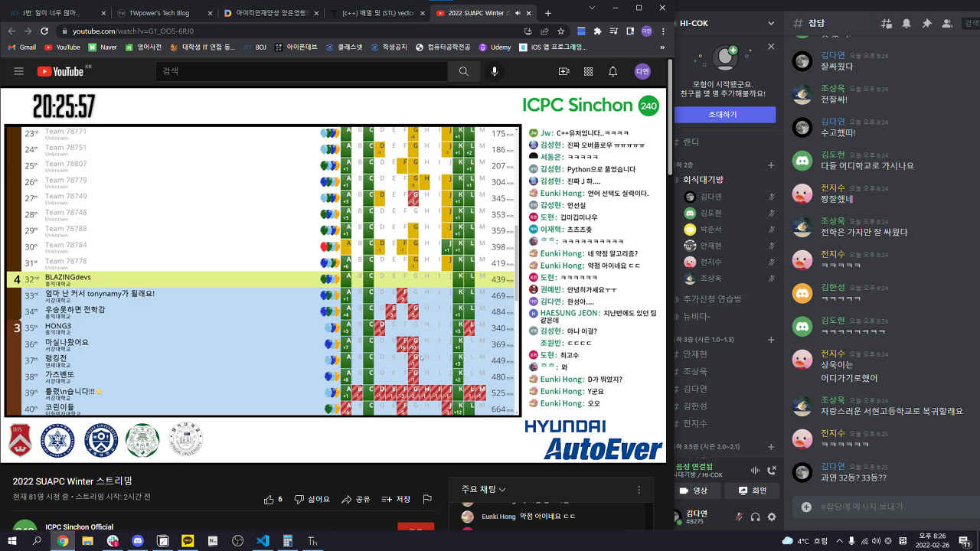Bookmark this page with the star icon
The width and height of the screenshot is (980, 551).
561,31
